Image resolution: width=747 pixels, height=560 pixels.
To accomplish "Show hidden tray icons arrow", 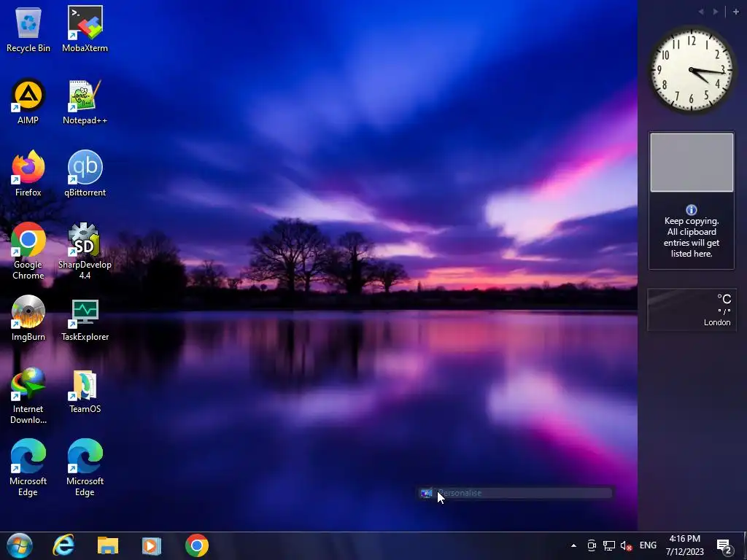I will (573, 545).
